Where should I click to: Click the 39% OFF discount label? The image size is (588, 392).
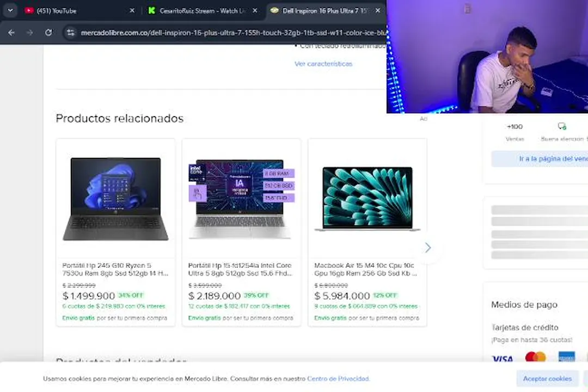pos(256,295)
